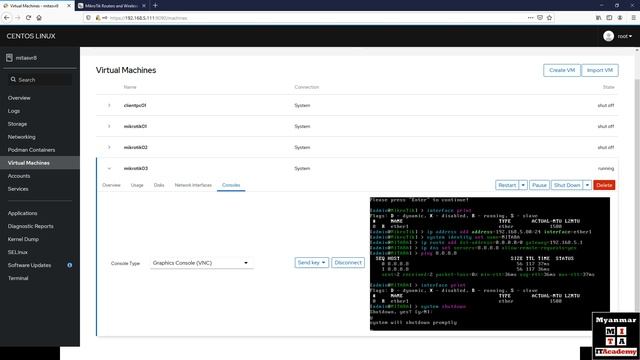The width and height of the screenshot is (640, 360).
Task: Close the MikroTik Routers tab
Action: tap(144, 6)
